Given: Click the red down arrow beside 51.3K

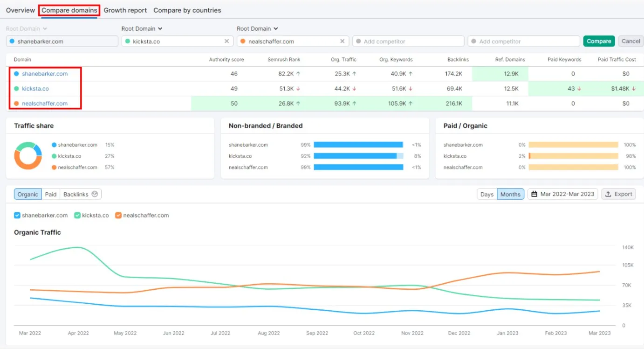Looking at the screenshot, I should coord(298,89).
